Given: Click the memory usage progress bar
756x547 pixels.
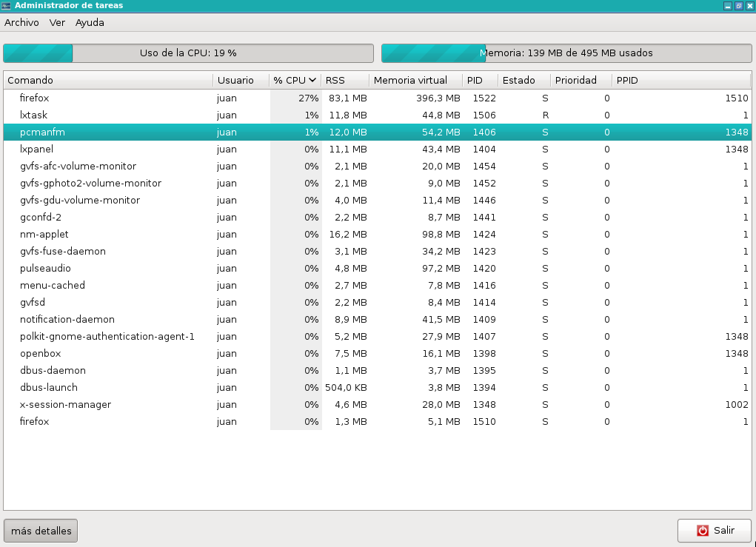Looking at the screenshot, I should (566, 53).
